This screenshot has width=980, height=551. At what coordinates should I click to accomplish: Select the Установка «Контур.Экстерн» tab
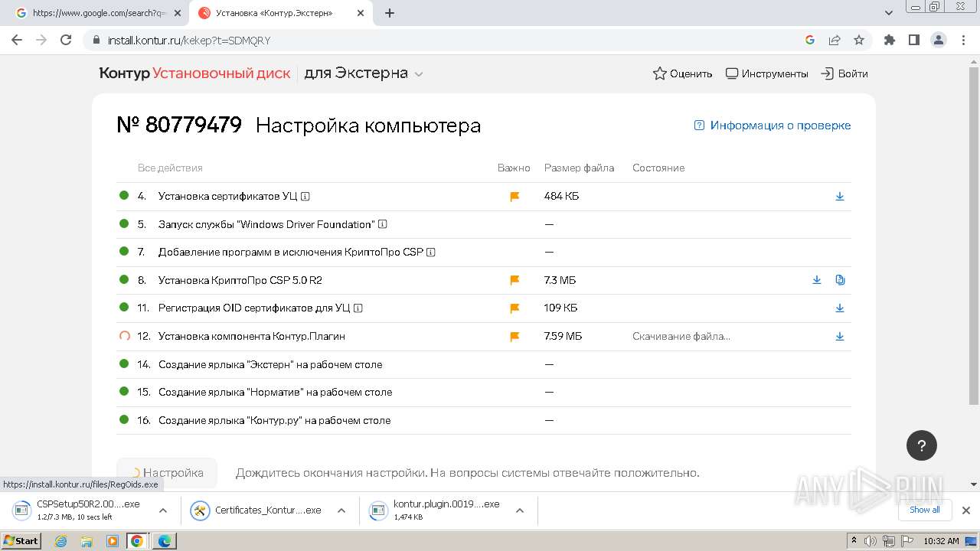tap(282, 13)
